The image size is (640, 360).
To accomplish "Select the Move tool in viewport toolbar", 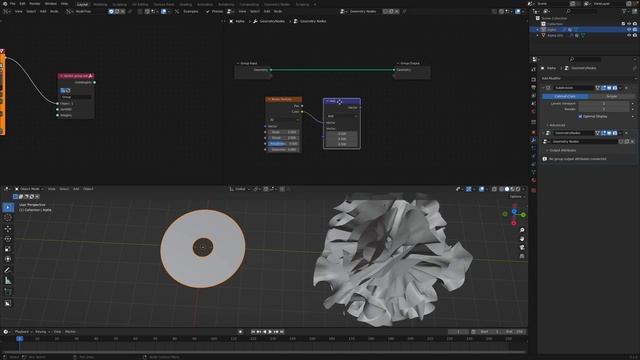I will point(8,229).
